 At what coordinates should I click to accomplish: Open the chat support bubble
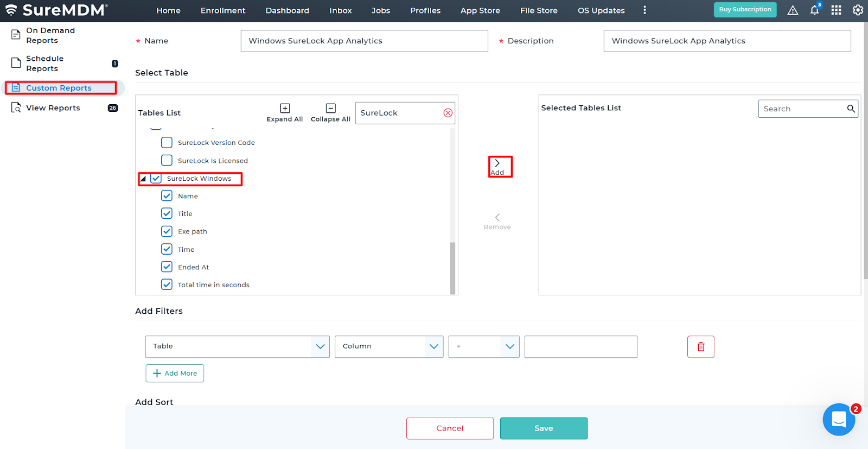tap(839, 419)
